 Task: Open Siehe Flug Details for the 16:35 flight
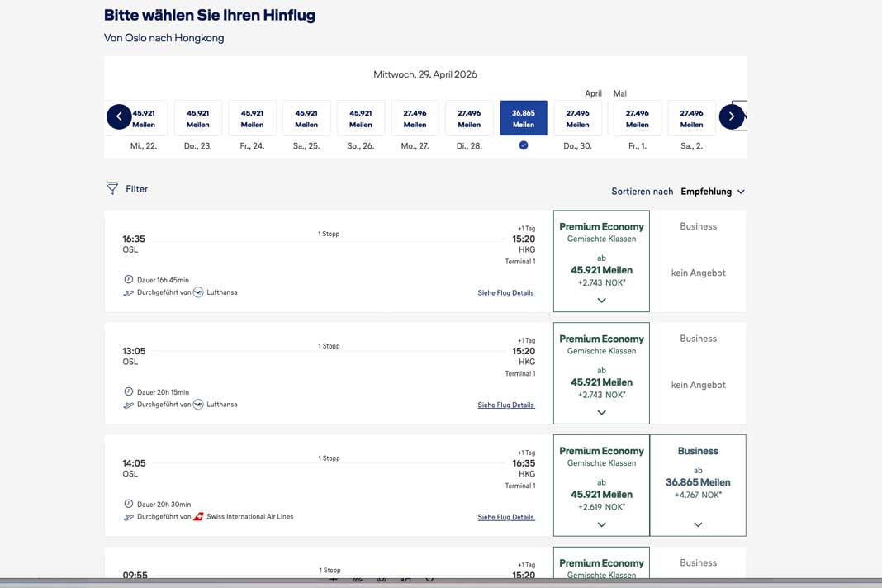(x=505, y=292)
